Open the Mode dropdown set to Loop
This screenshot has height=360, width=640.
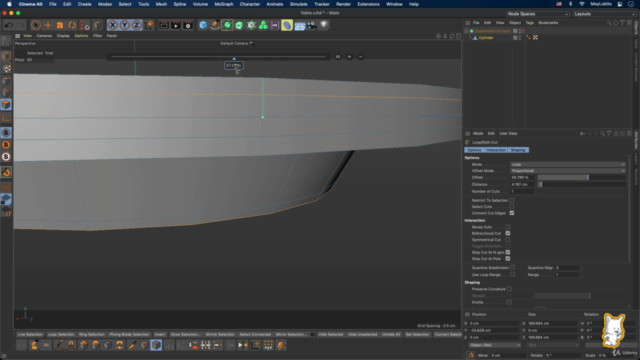567,164
